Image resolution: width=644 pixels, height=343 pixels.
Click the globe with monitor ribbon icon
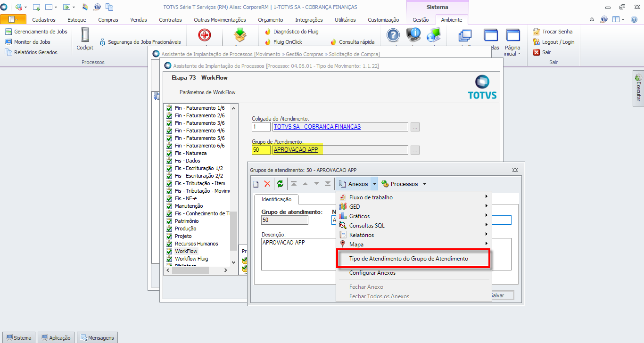[x=434, y=35]
